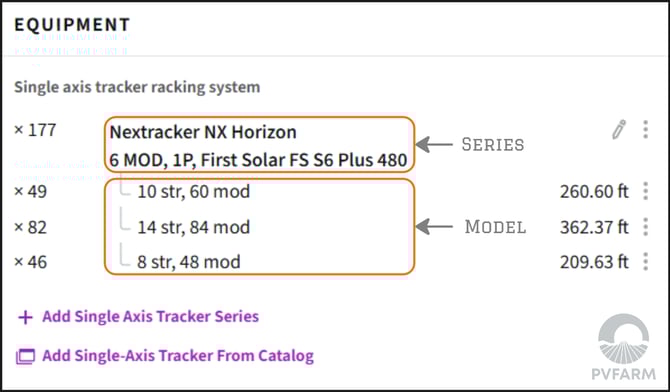Open three-dot menu for 362.37 ft model

click(646, 227)
